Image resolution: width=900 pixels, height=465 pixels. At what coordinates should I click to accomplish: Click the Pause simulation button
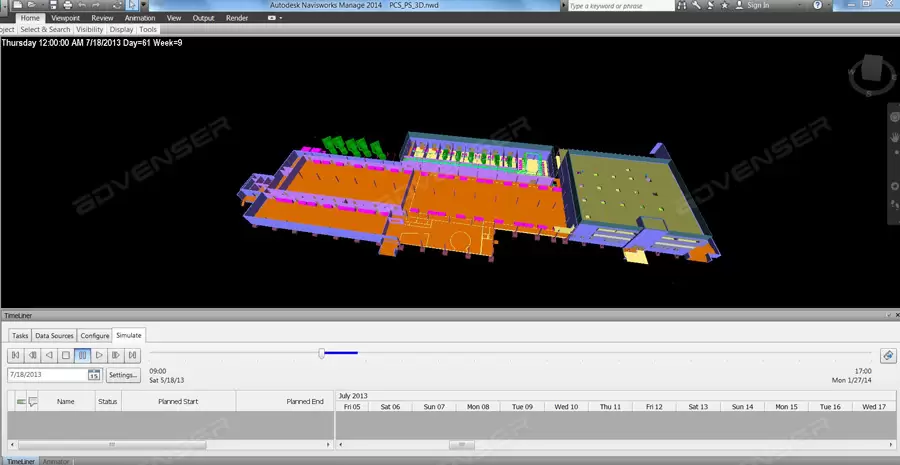pos(83,355)
